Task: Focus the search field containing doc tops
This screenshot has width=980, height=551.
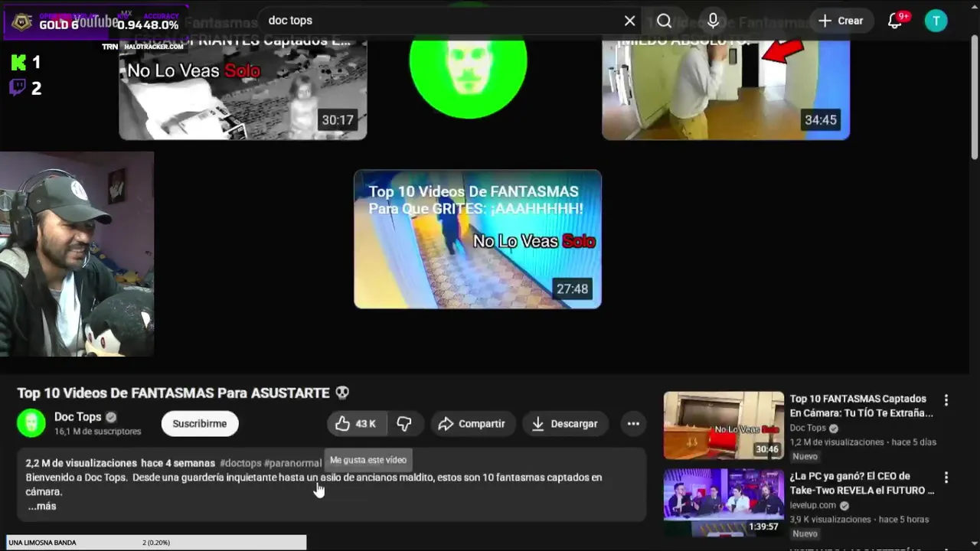Action: [x=440, y=21]
